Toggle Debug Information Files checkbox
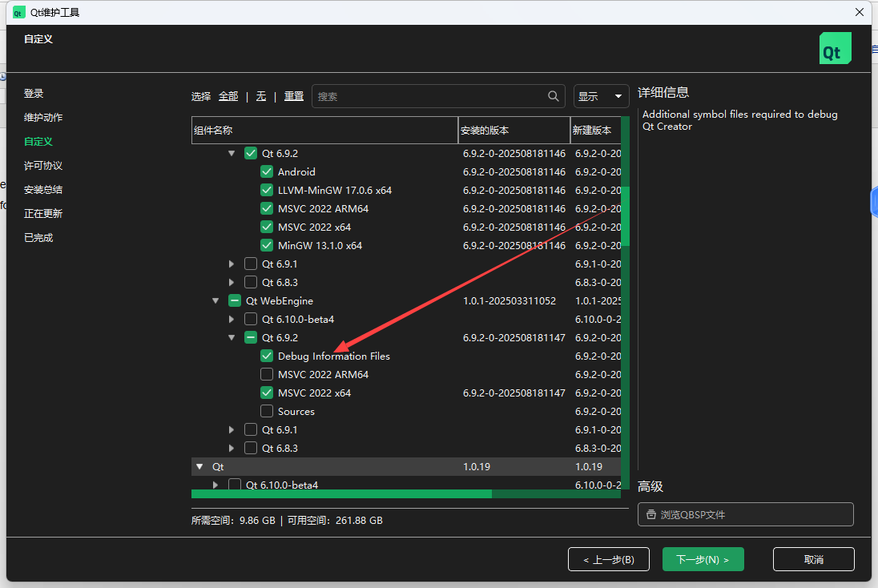The width and height of the screenshot is (878, 588). coord(267,356)
